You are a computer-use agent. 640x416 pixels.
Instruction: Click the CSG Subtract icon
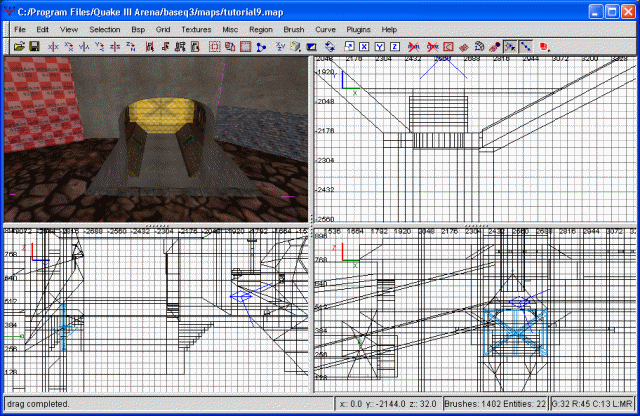[230, 47]
